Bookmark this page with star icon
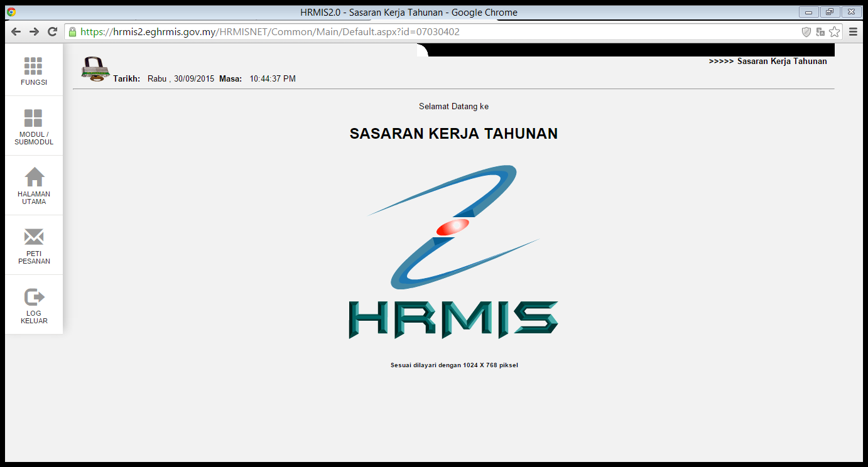The width and height of the screenshot is (868, 467). click(x=834, y=31)
